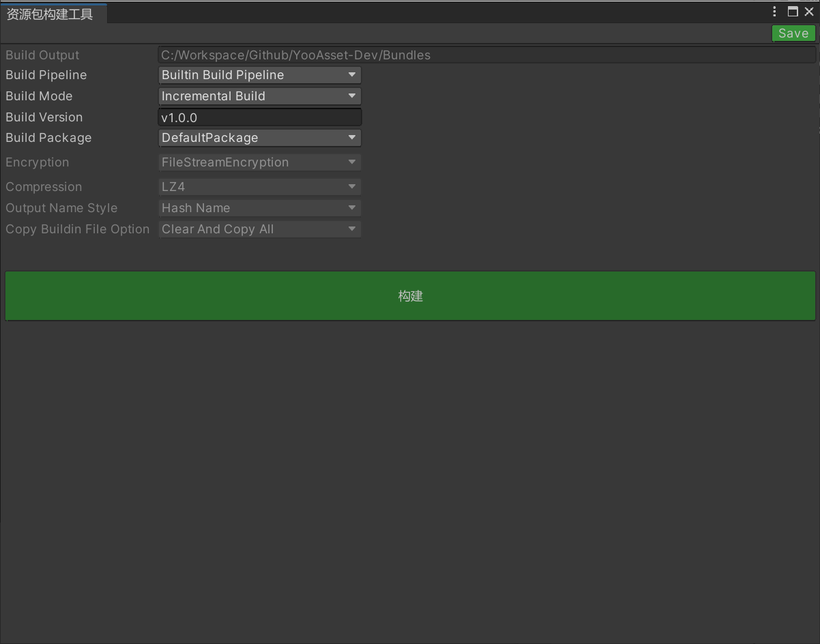Click the Build Output label
Viewport: 820px width, 644px height.
42,55
